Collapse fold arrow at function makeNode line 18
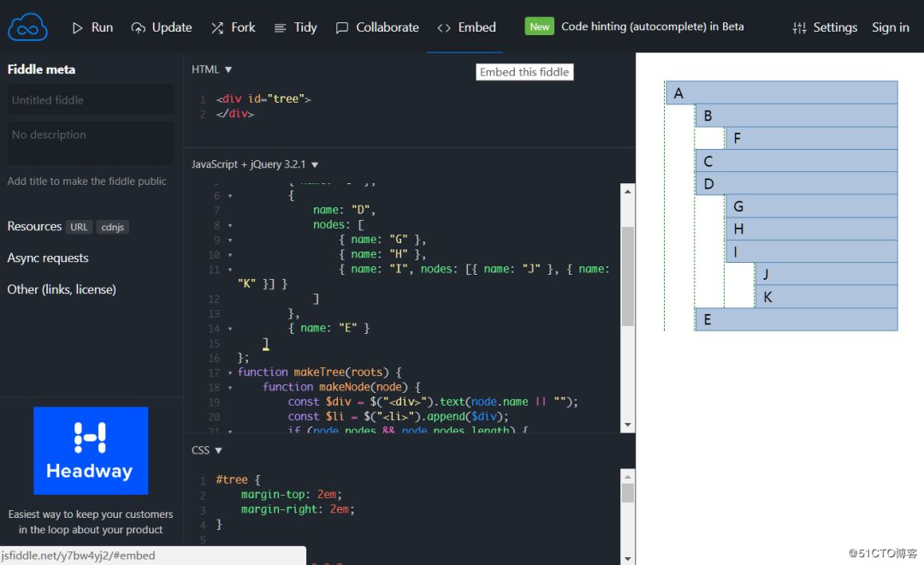Image resolution: width=924 pixels, height=565 pixels. click(x=230, y=388)
